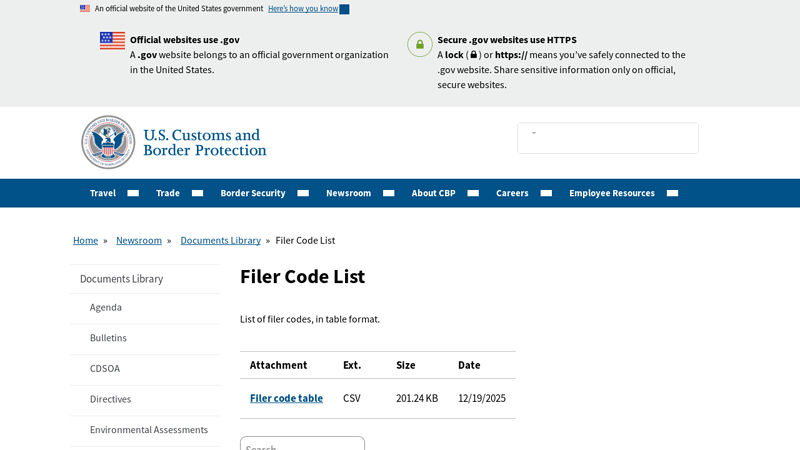Click U.S. Customs and Border Protection title
The image size is (800, 450).
pyautogui.click(x=205, y=142)
